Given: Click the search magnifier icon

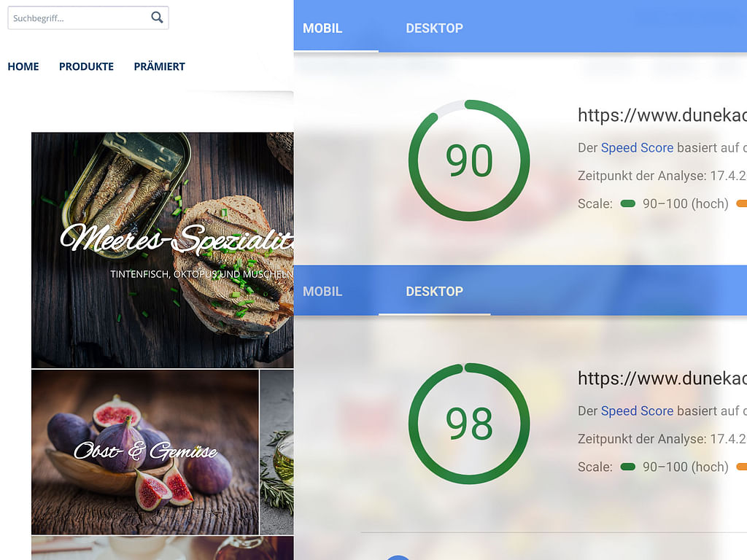Looking at the screenshot, I should (x=158, y=17).
